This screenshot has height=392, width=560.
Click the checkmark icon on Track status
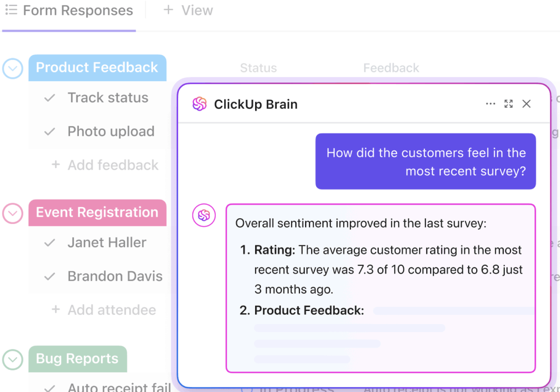click(49, 98)
